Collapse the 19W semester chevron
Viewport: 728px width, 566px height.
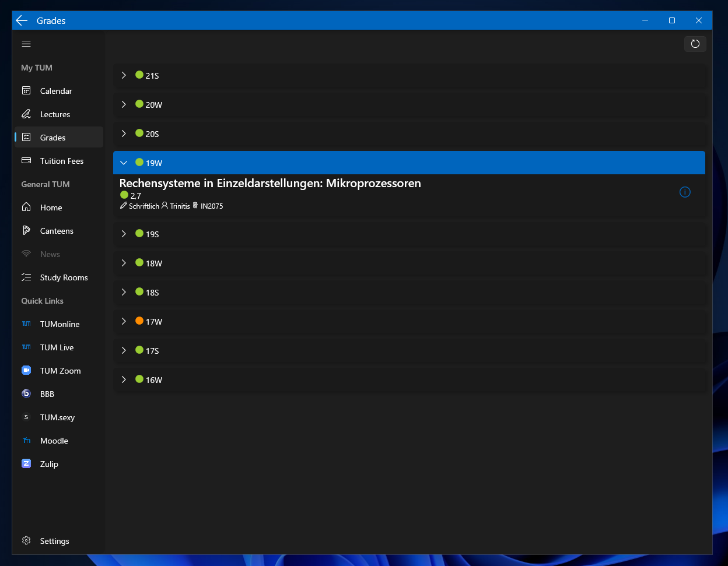[124, 163]
